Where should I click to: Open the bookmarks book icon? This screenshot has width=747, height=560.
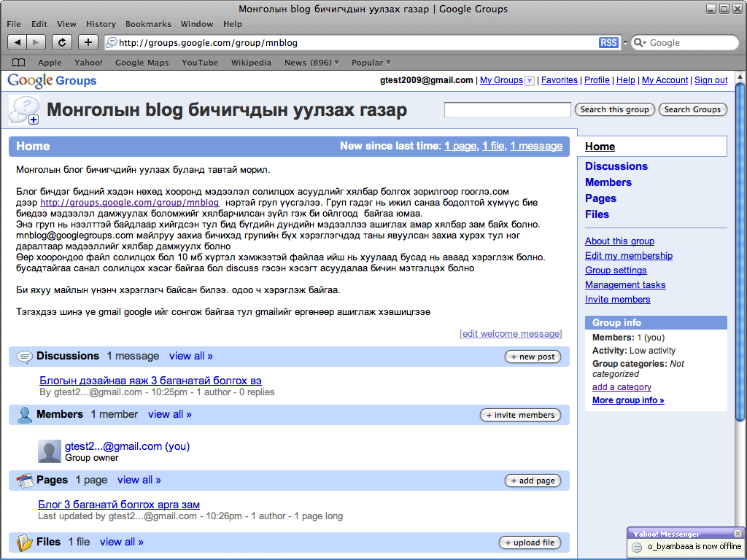(18, 63)
